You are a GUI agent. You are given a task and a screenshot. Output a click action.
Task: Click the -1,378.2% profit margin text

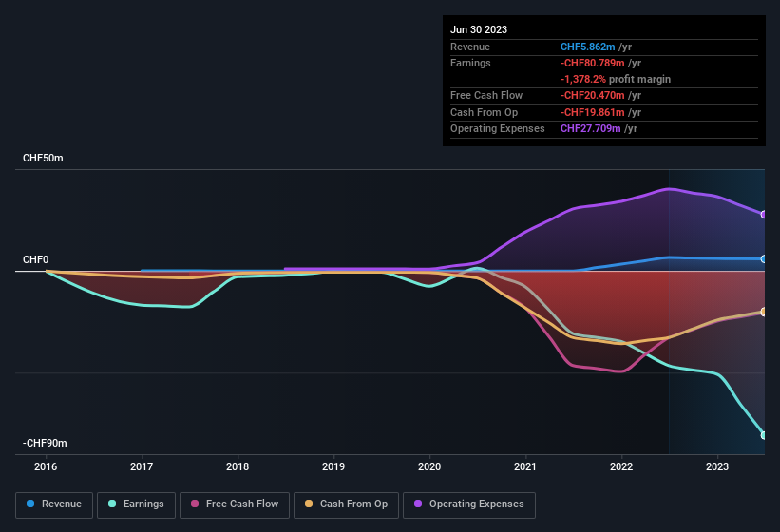[x=616, y=79]
